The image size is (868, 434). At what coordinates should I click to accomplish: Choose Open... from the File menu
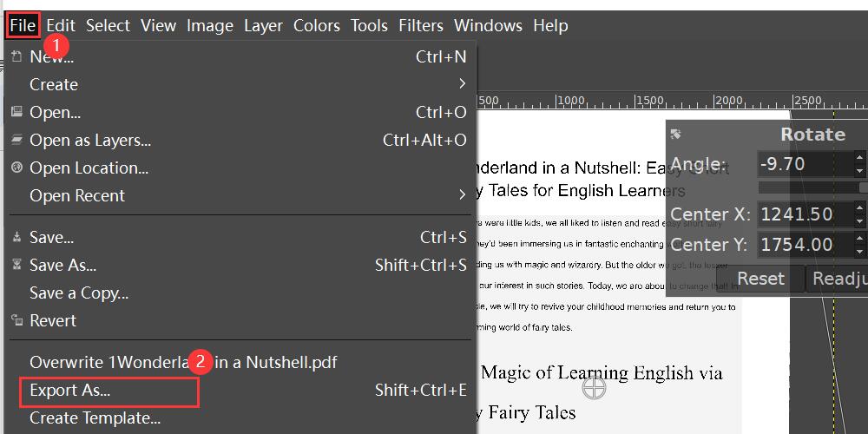pyautogui.click(x=240, y=112)
